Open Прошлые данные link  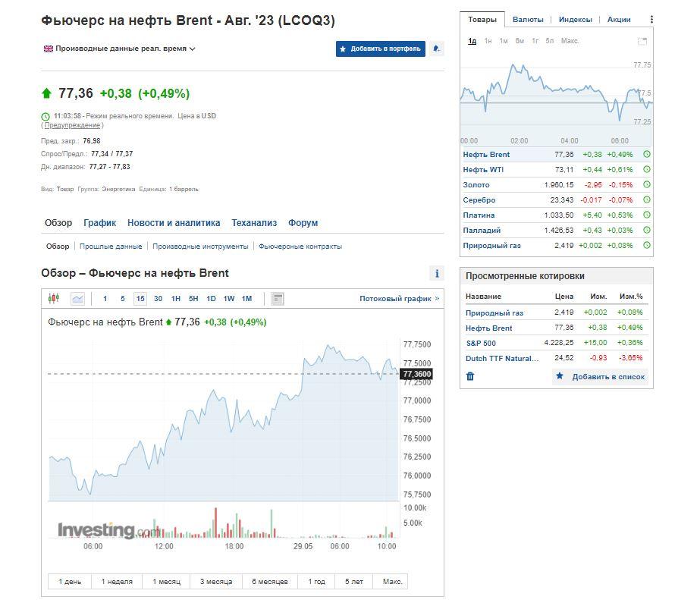click(x=111, y=247)
